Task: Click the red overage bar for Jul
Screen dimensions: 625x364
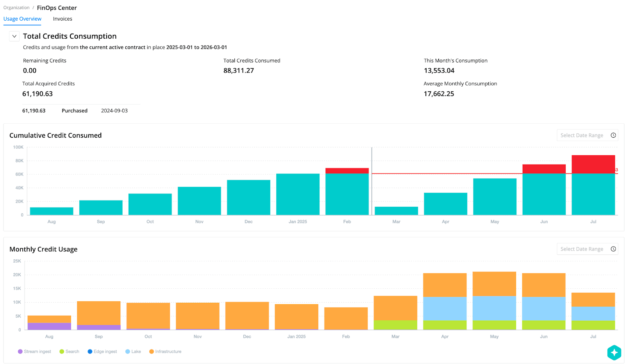Action: pyautogui.click(x=593, y=164)
